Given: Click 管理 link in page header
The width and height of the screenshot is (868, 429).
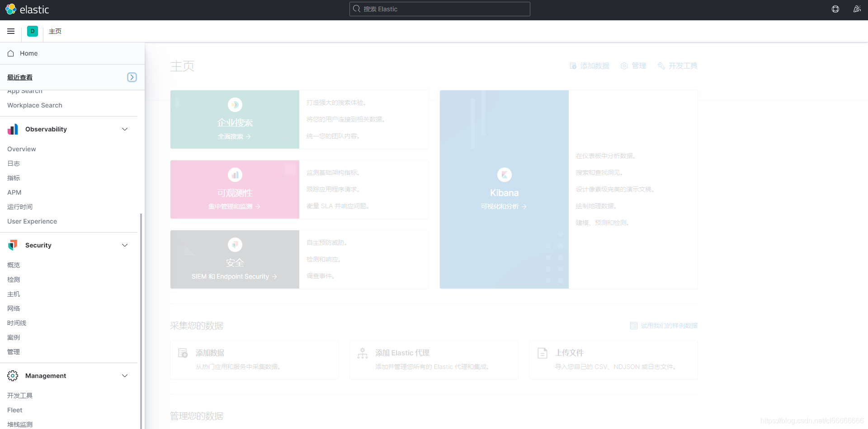Looking at the screenshot, I should tap(633, 66).
